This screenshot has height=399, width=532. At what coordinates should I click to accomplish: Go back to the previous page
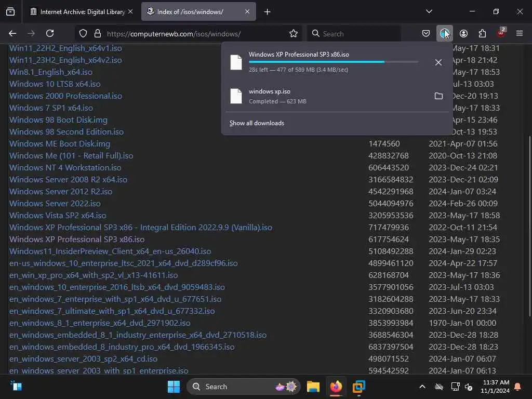click(12, 34)
